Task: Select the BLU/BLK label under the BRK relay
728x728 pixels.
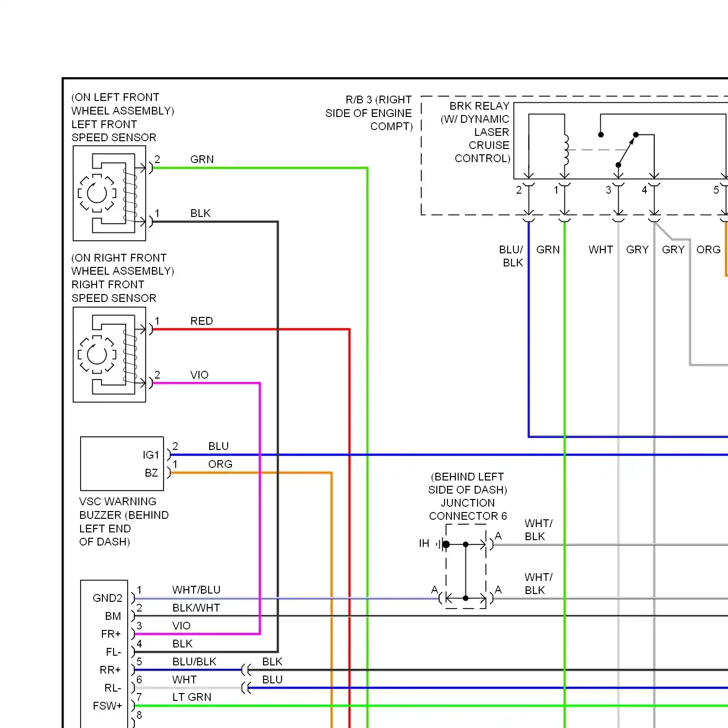Action: point(511,256)
